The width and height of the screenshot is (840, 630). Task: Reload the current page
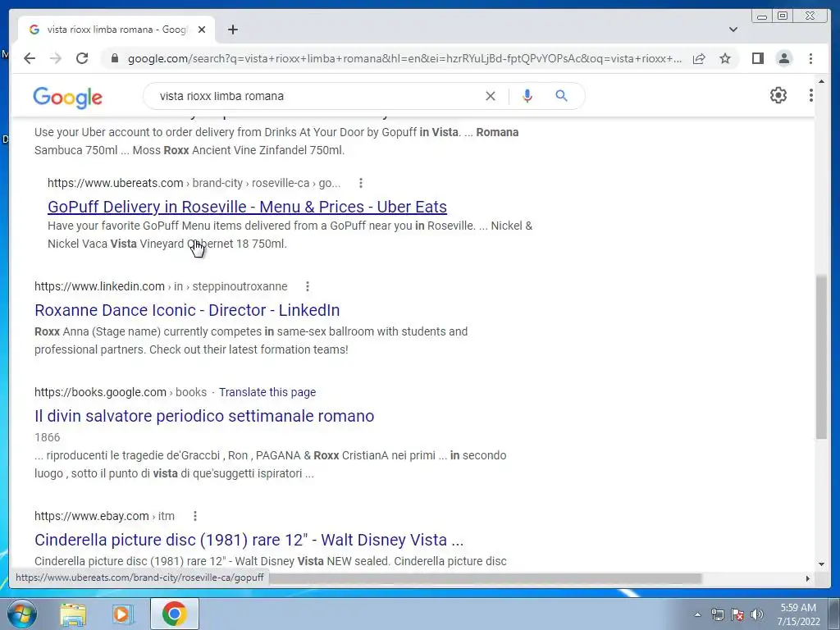point(82,58)
